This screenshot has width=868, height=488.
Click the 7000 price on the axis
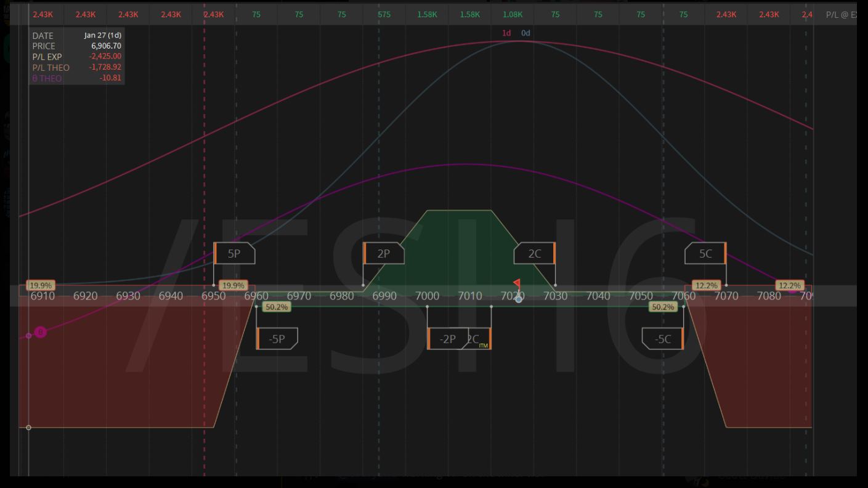click(x=427, y=296)
